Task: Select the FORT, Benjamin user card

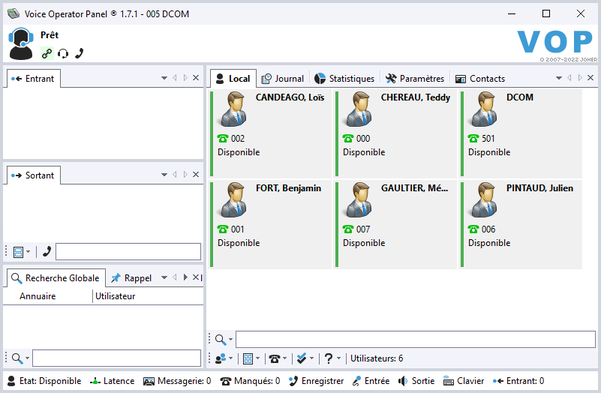Action: (271, 224)
